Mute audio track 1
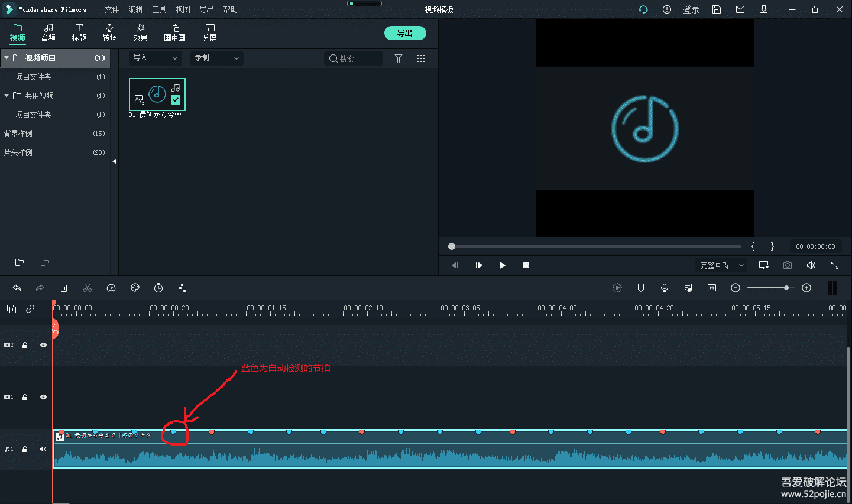Screen dimensions: 852x504 [43, 449]
